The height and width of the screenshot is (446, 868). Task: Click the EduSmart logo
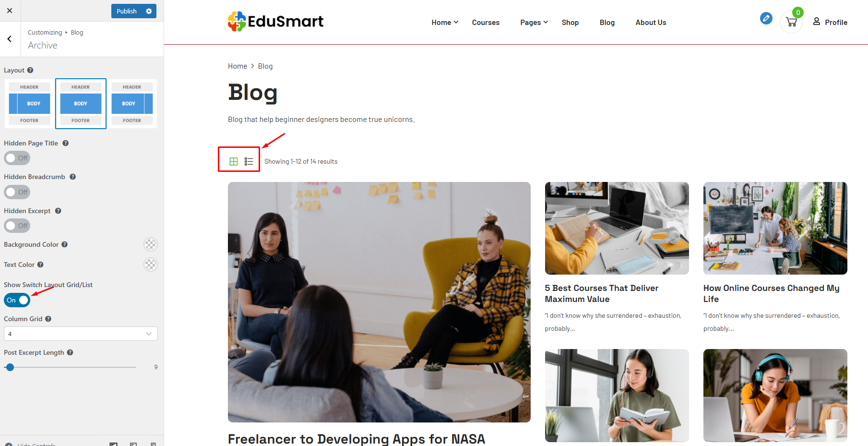pos(275,22)
